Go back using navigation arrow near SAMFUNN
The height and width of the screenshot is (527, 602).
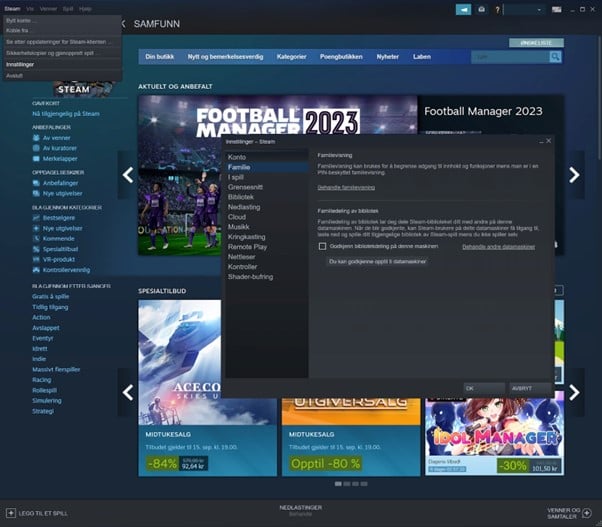pos(123,24)
